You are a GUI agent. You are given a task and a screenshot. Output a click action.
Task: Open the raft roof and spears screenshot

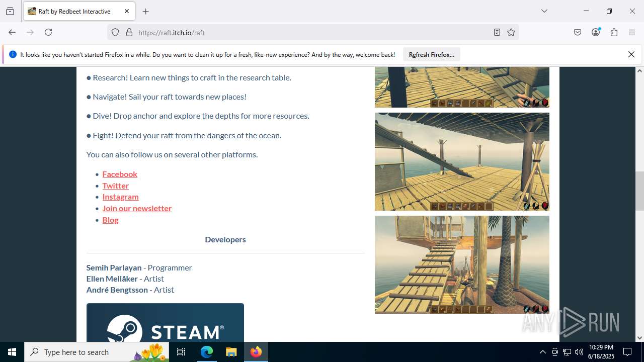(462, 161)
